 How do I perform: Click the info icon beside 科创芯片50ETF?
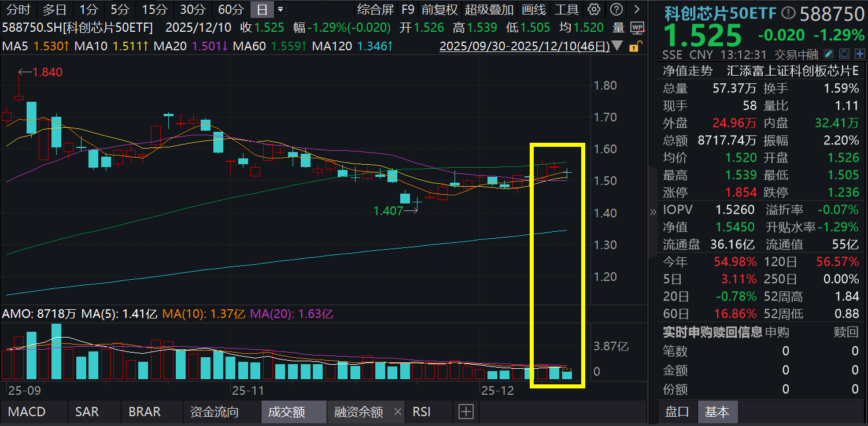(x=788, y=12)
